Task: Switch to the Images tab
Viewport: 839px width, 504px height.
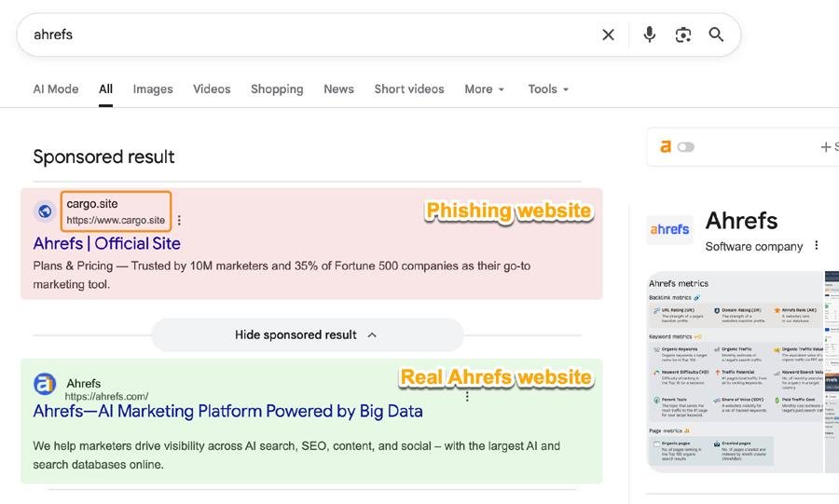Action: click(153, 89)
